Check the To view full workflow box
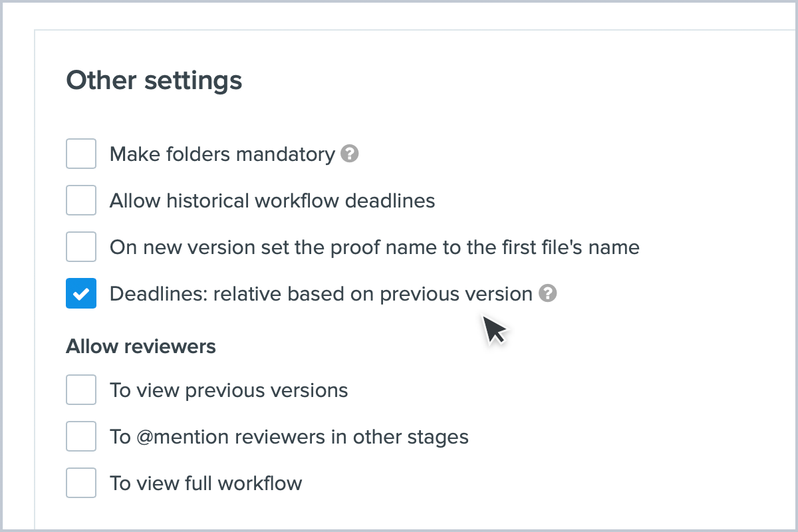The image size is (798, 532). [81, 483]
